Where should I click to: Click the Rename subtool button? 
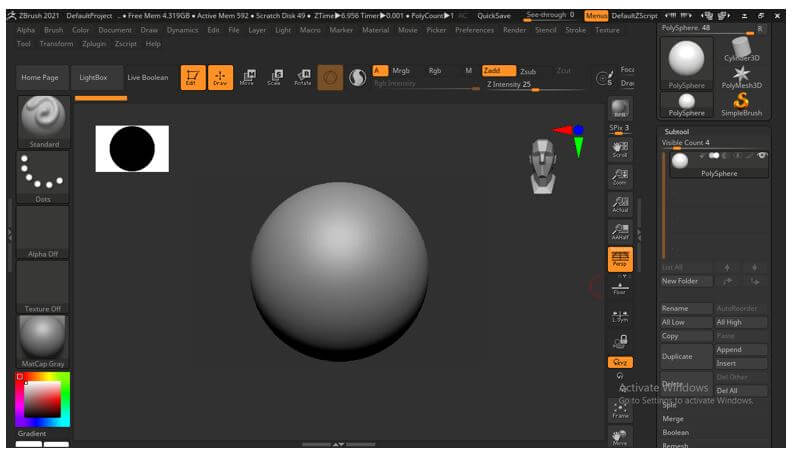pos(686,309)
